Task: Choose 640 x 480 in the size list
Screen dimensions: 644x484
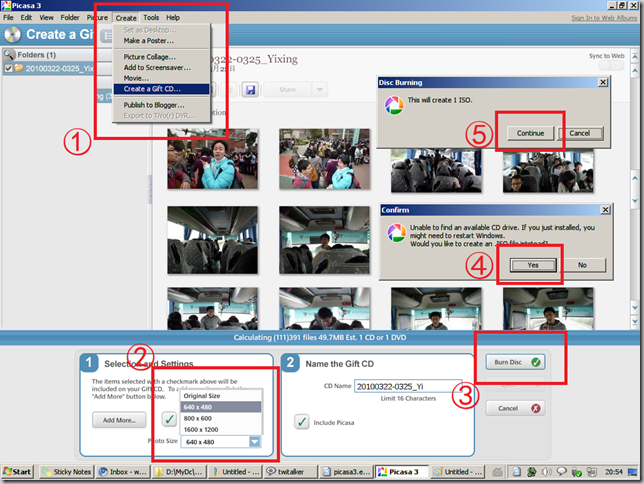Action: (x=221, y=407)
